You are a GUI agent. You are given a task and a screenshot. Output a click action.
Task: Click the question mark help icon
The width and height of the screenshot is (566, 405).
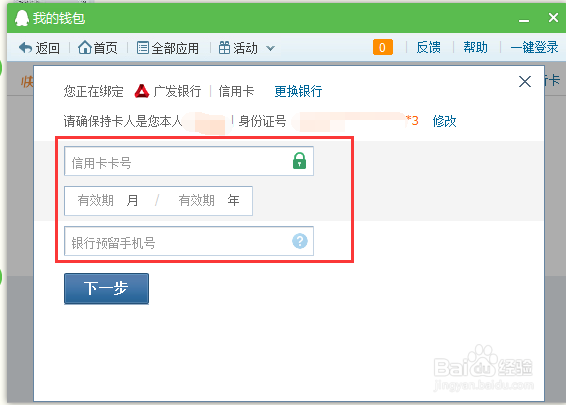[x=300, y=241]
